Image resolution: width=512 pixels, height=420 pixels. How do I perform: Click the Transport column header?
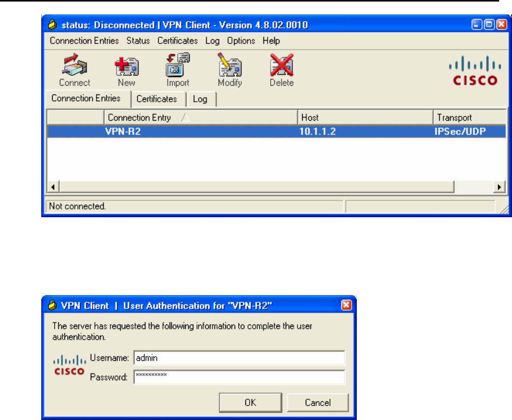pos(470,117)
